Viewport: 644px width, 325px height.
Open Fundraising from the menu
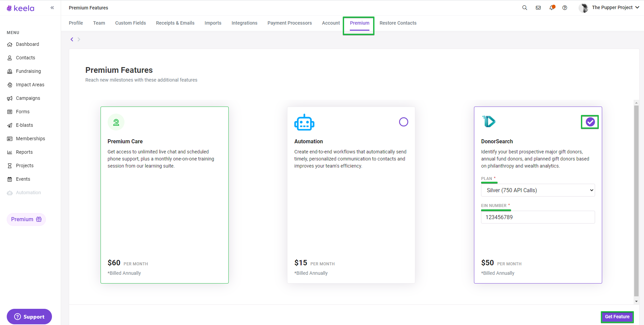[x=28, y=71]
